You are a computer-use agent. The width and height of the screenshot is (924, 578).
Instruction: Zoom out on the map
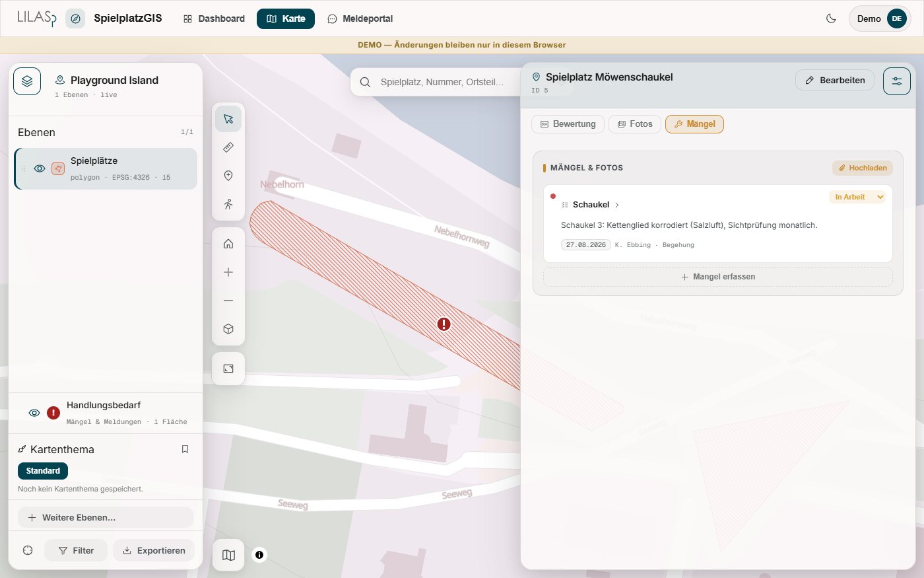[228, 301]
